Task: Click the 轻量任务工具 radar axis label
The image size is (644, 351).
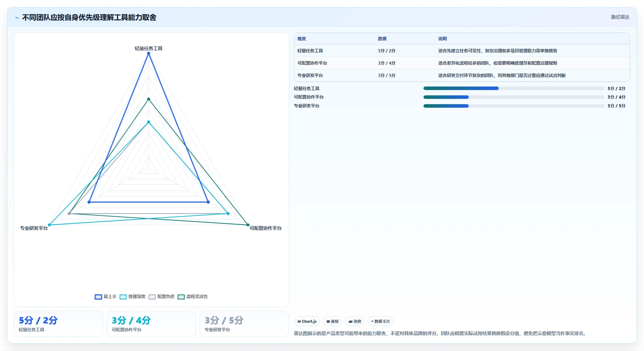Action: tap(148, 48)
